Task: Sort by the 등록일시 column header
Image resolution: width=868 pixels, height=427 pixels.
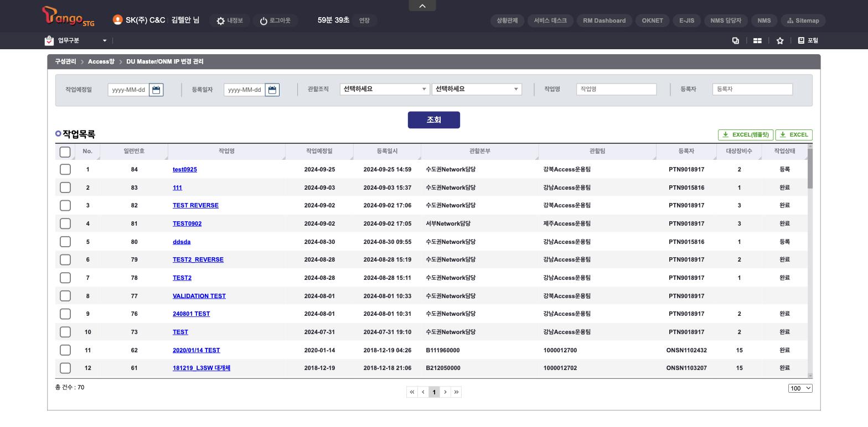Action: point(387,151)
